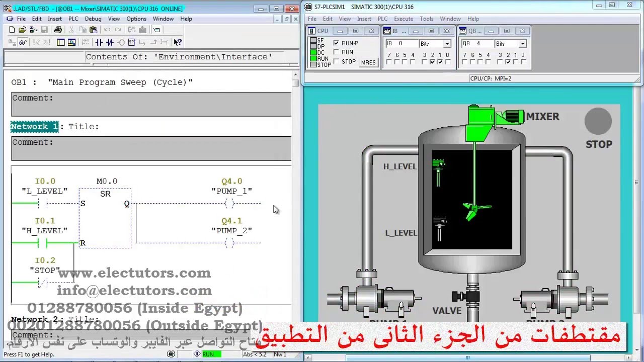644x362 pixels.
Task: Toggle IB 0 bit 0 checkbox
Action: click(x=447, y=62)
